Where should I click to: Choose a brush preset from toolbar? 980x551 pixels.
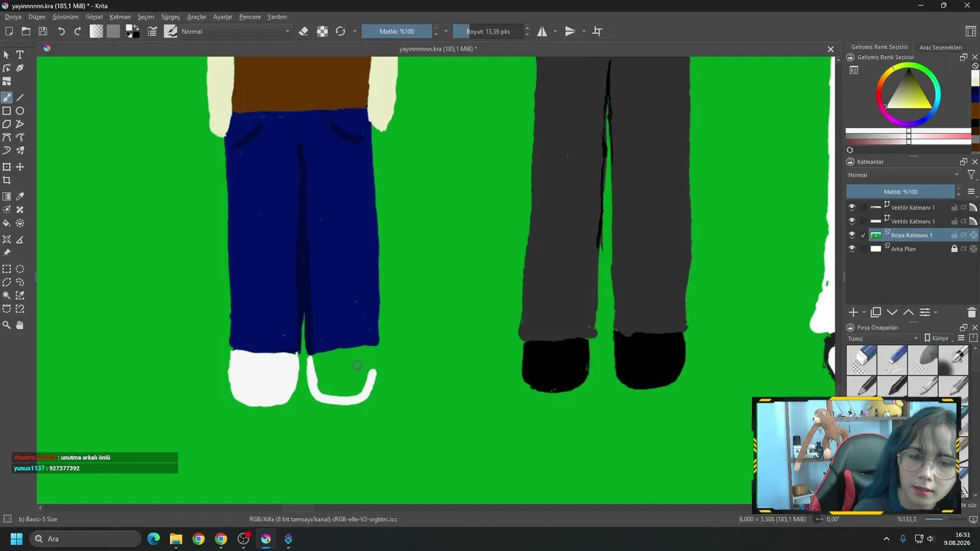(x=171, y=31)
